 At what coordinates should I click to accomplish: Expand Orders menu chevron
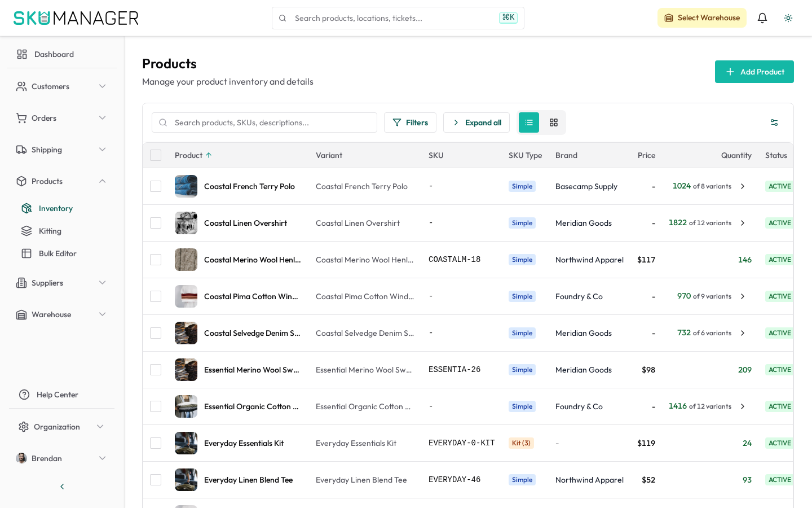point(103,118)
